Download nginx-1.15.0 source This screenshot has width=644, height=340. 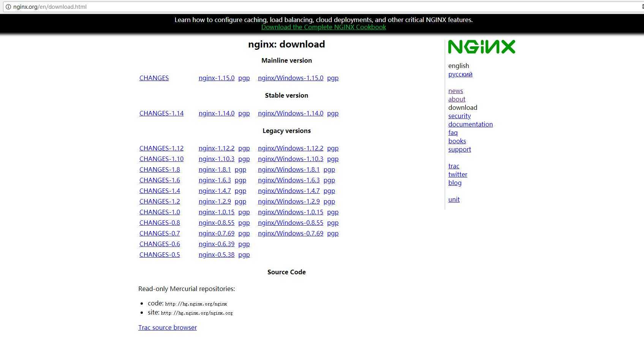[x=217, y=78]
